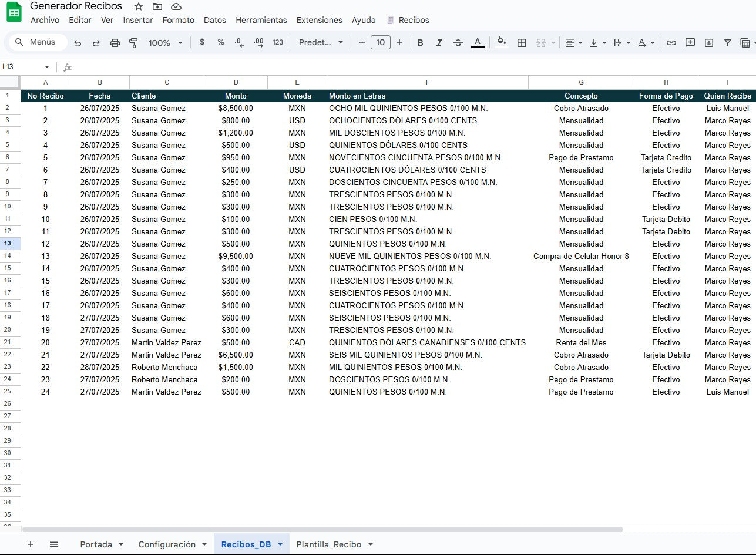Decrease decimal places icon

click(239, 42)
